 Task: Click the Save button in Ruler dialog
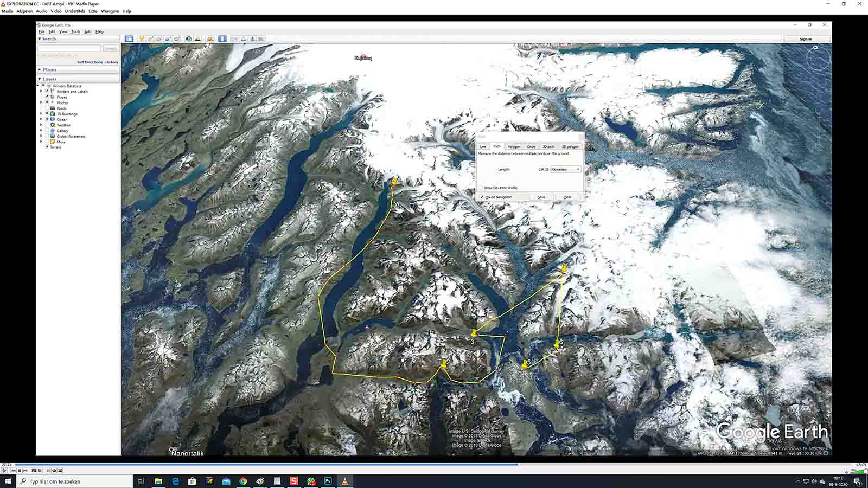pos(541,197)
